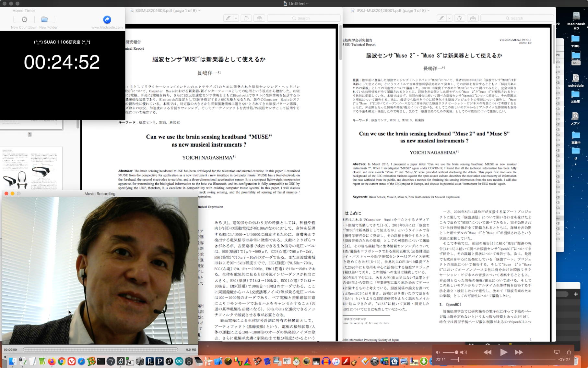Click markup pen icon in SIGMUS201603.pdf toolbar
588x368 pixels.
229,18
